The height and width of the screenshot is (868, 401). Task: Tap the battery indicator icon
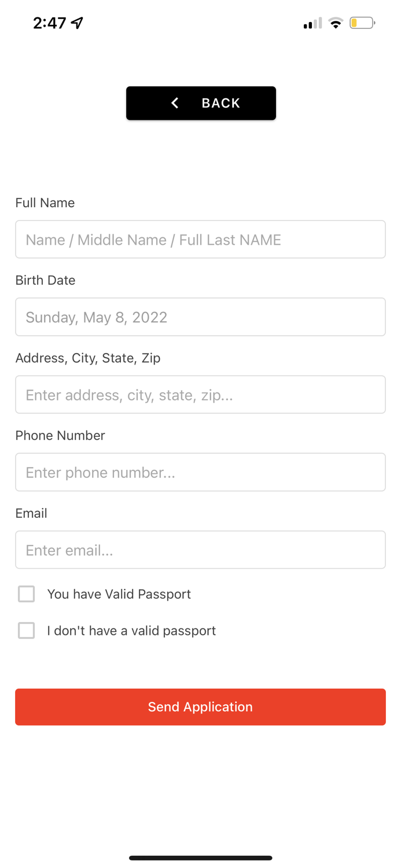[362, 23]
